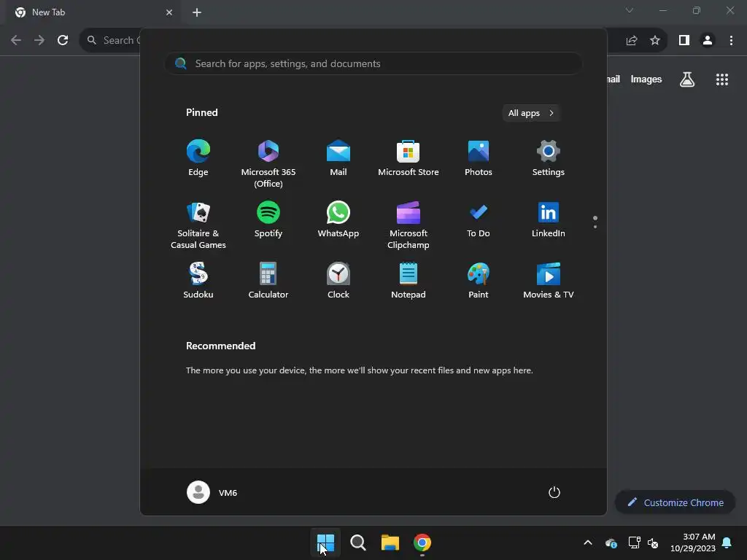Launch Microsoft 365 (Office)
Screen dimensions: 747x560
268,164
